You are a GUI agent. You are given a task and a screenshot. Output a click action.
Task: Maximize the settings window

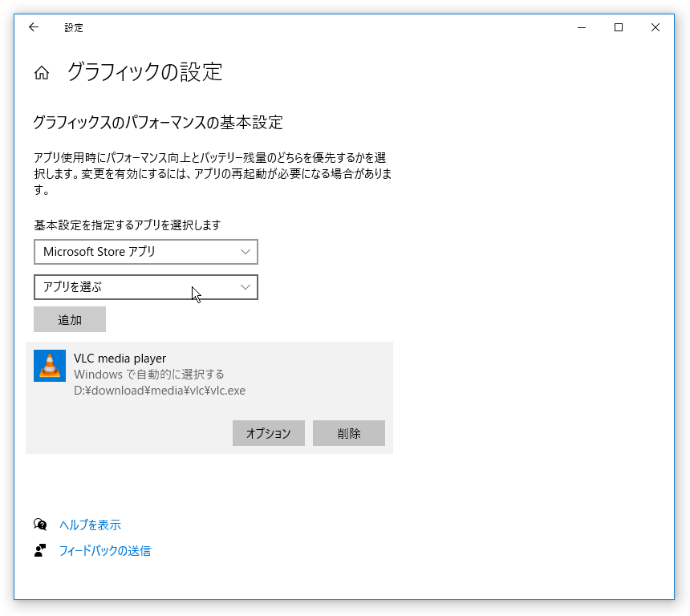tap(619, 27)
